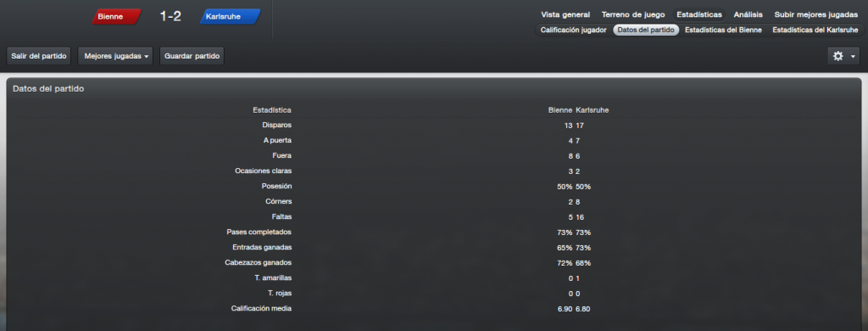
Task: Expand the arrow beside the gear
Action: pos(853,57)
